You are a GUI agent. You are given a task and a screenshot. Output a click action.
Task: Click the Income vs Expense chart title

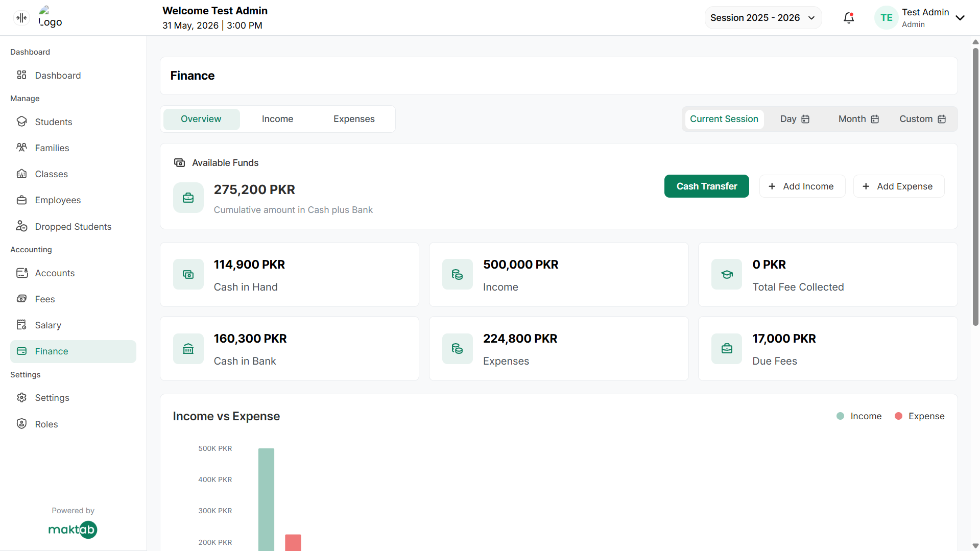[x=226, y=416]
